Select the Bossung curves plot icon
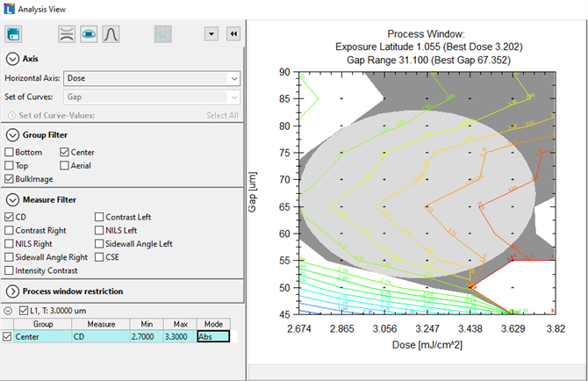Image resolution: width=588 pixels, height=381 pixels. click(66, 34)
